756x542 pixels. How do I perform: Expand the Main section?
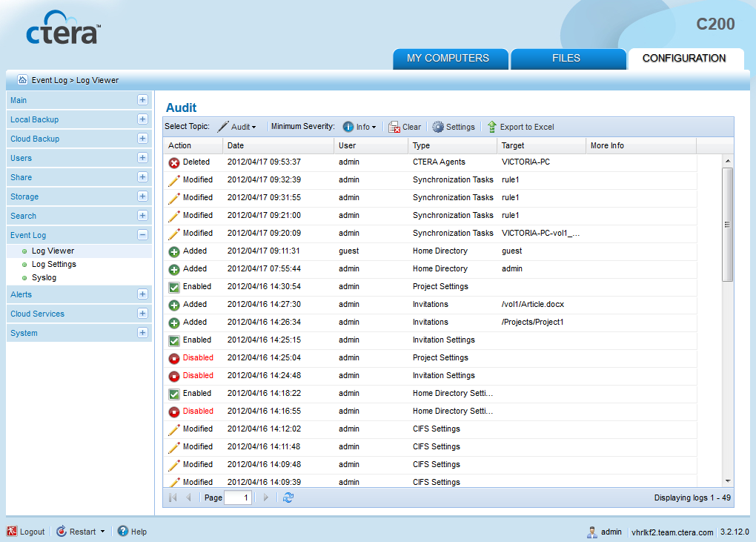tap(142, 100)
